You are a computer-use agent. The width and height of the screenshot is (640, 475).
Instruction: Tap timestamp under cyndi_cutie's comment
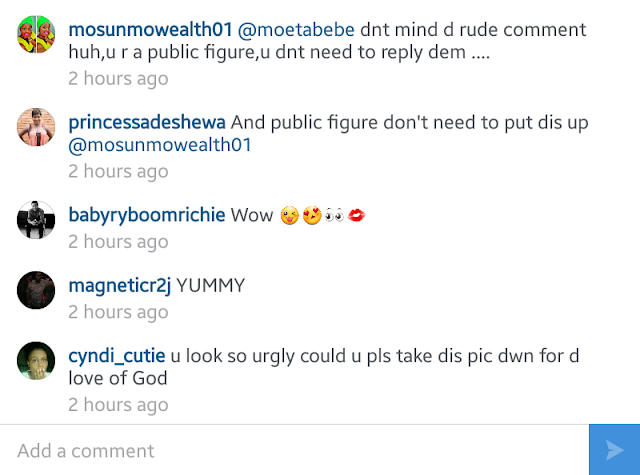[118, 405]
